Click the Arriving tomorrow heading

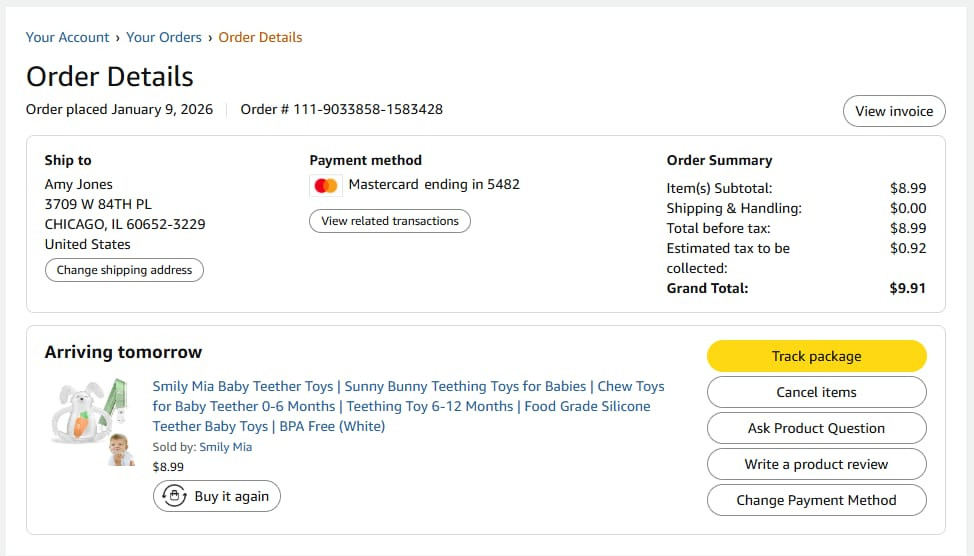point(123,352)
